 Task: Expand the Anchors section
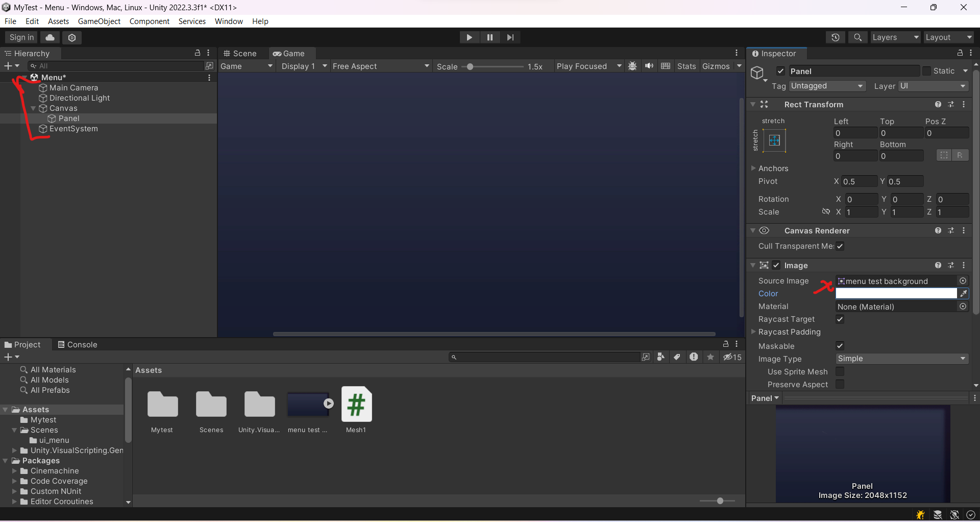pyautogui.click(x=753, y=168)
